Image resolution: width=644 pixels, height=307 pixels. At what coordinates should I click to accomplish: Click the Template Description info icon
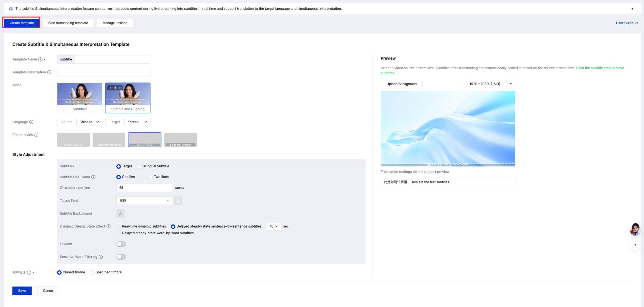click(x=49, y=72)
